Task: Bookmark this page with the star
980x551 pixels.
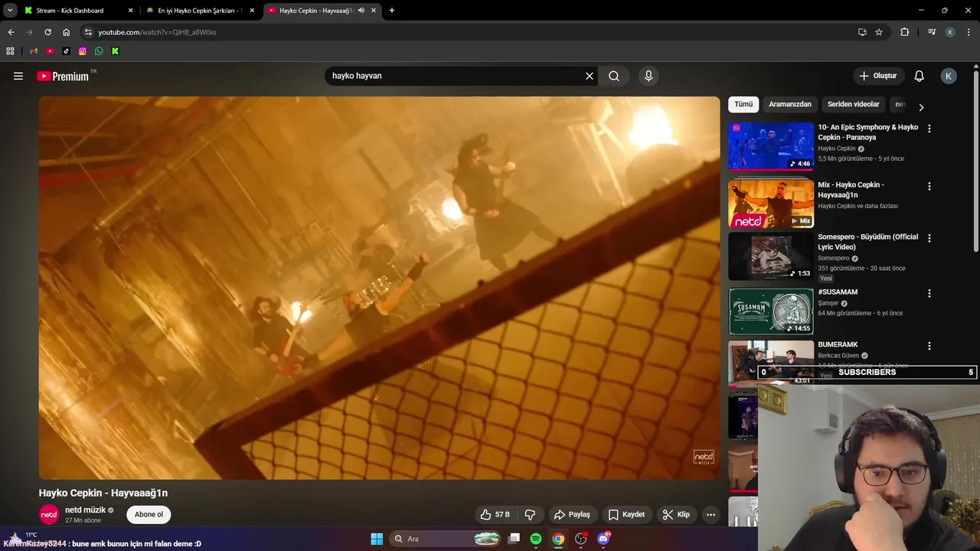Action: pyautogui.click(x=879, y=32)
